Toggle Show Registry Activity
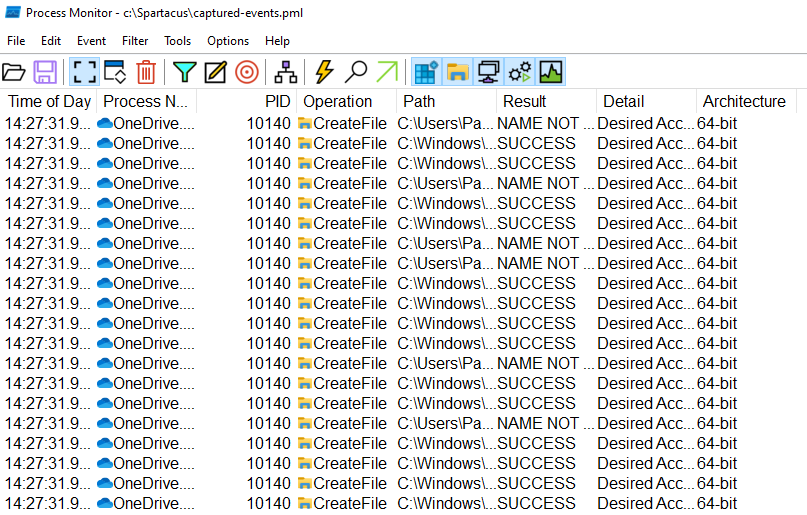 (x=427, y=72)
